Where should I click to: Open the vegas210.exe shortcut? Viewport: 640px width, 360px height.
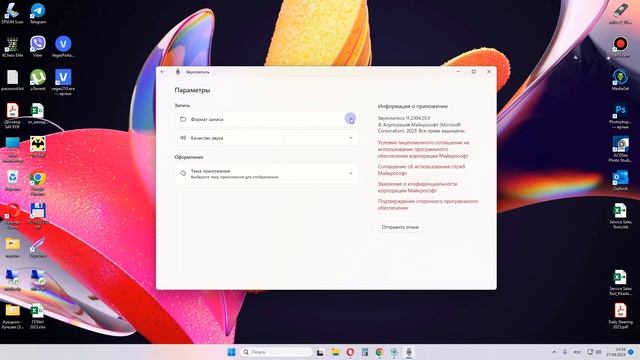pos(63,82)
